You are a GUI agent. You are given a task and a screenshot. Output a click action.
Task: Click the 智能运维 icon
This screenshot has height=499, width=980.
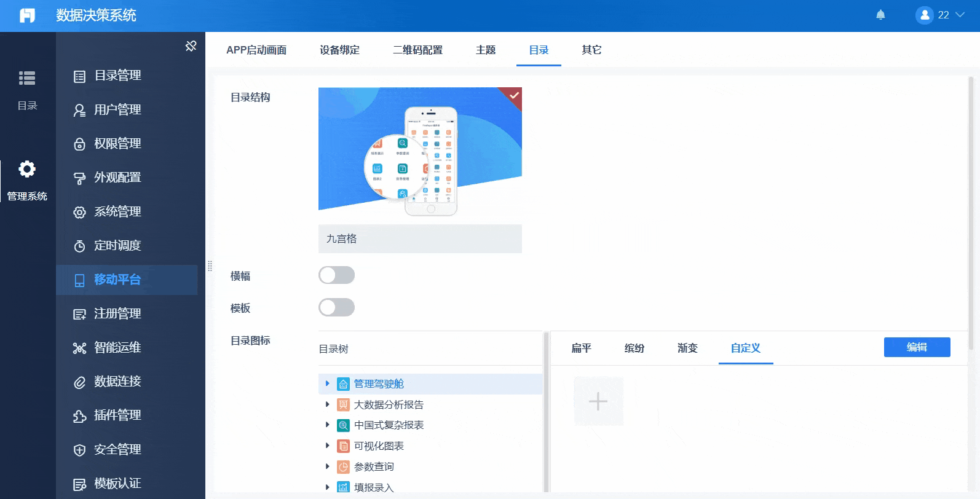[x=79, y=348]
